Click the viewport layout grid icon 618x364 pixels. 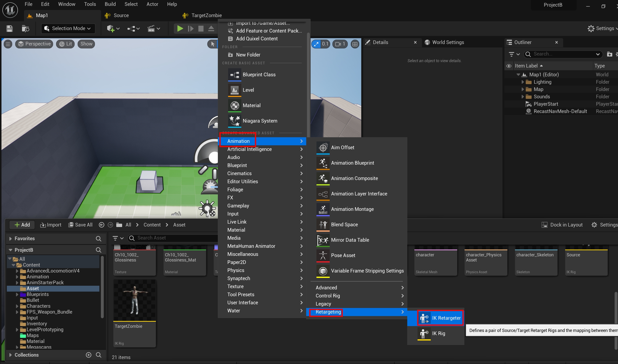click(x=354, y=44)
